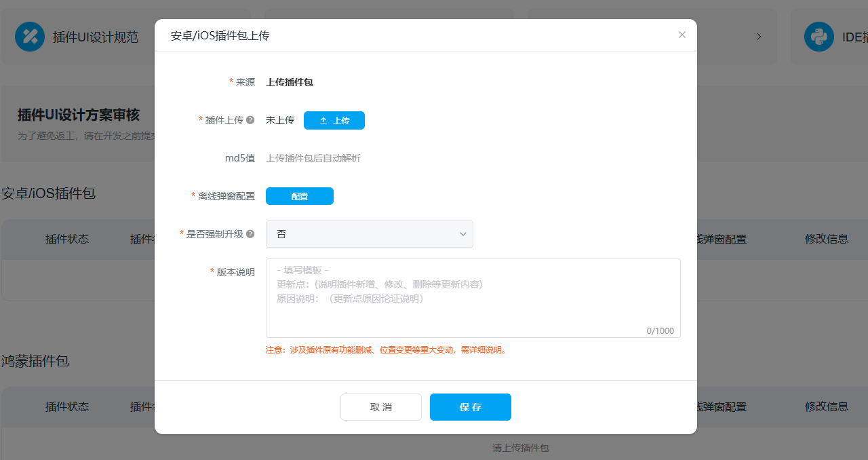Click the Python-style IDE icon at top right
The height and width of the screenshot is (460, 868).
[x=818, y=37]
